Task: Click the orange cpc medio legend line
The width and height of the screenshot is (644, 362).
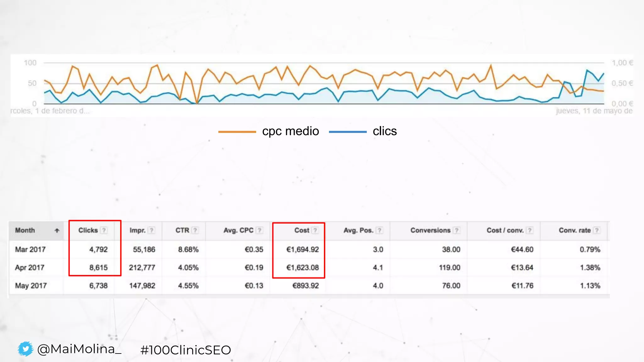Action: 237,132
